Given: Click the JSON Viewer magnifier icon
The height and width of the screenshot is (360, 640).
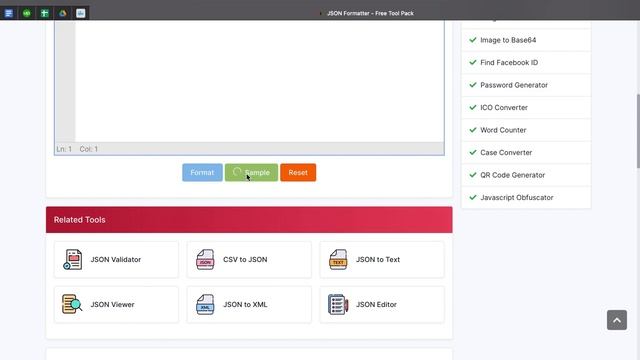Looking at the screenshot, I should (x=72, y=304).
